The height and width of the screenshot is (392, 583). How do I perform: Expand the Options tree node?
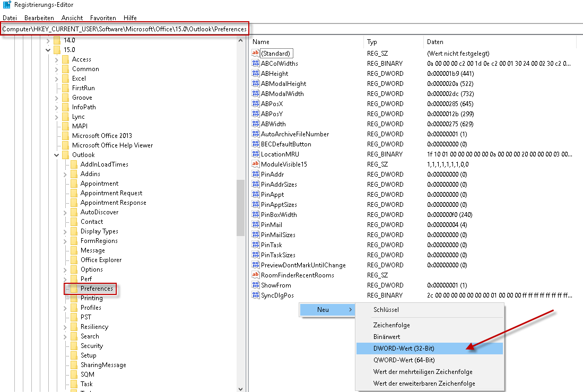click(x=65, y=269)
